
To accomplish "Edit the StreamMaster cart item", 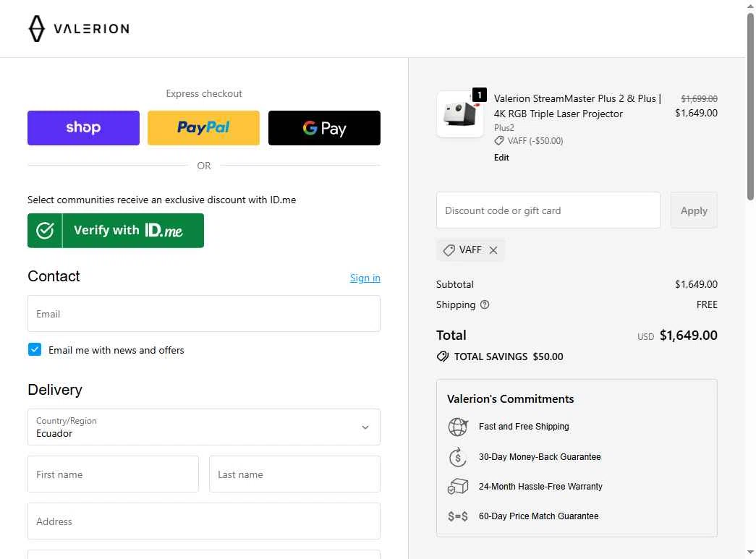I will point(501,158).
